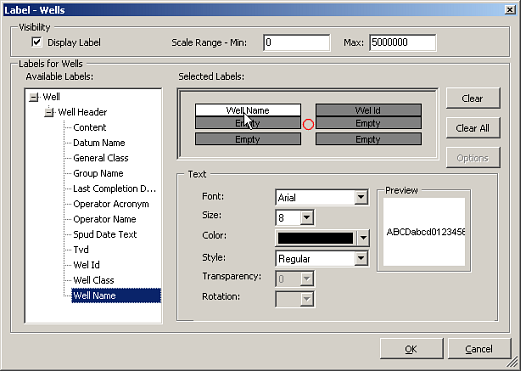
Task: Toggle the Display Label checkbox
Action: pos(37,42)
